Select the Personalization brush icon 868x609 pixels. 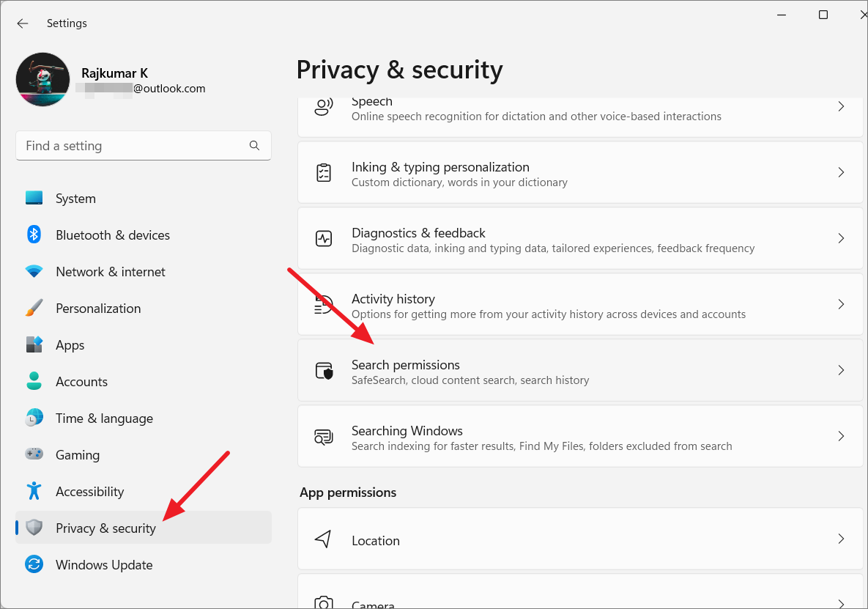[34, 308]
